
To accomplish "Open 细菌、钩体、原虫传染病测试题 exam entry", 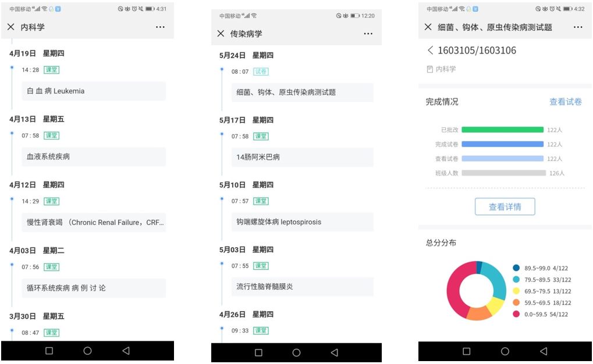I will pyautogui.click(x=303, y=92).
